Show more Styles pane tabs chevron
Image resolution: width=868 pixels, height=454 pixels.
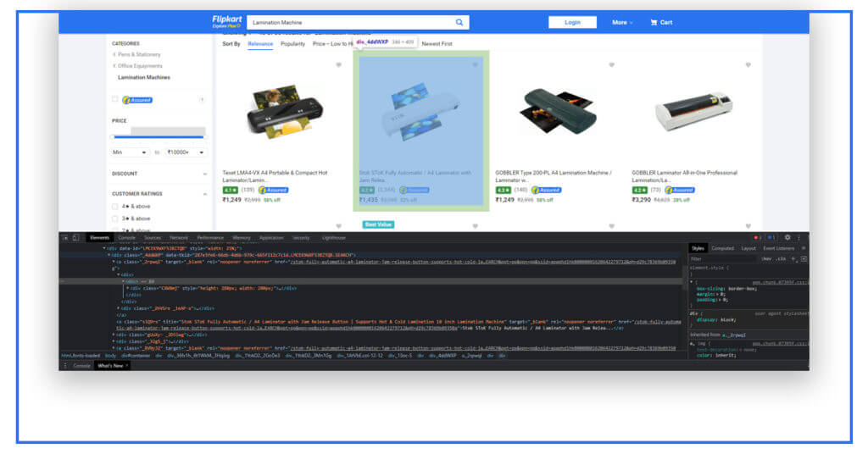tap(804, 248)
